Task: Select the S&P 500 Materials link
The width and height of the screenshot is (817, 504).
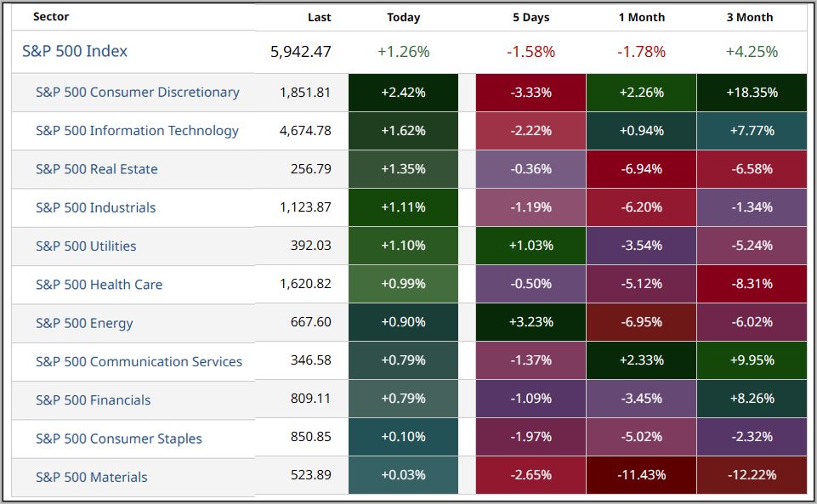Action: point(92,477)
